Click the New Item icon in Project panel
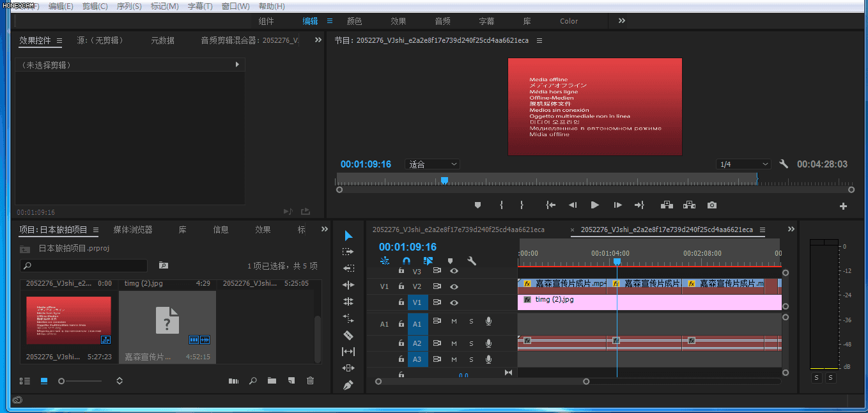Viewport: 868px width, 413px height. click(x=291, y=381)
